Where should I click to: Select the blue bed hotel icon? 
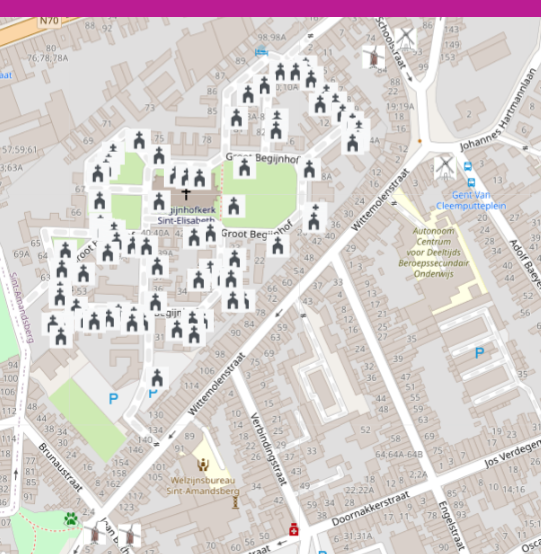pos(261,51)
